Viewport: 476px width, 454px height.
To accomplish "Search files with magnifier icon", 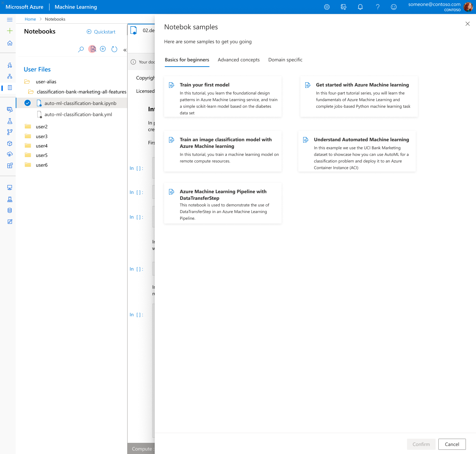I will (81, 49).
